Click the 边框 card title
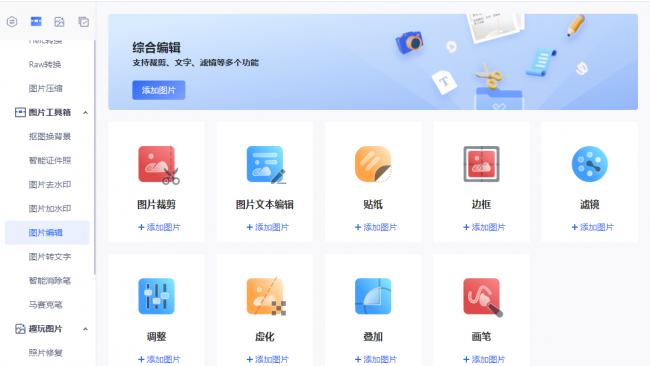Viewport: 650px width, 366px height. 481,204
